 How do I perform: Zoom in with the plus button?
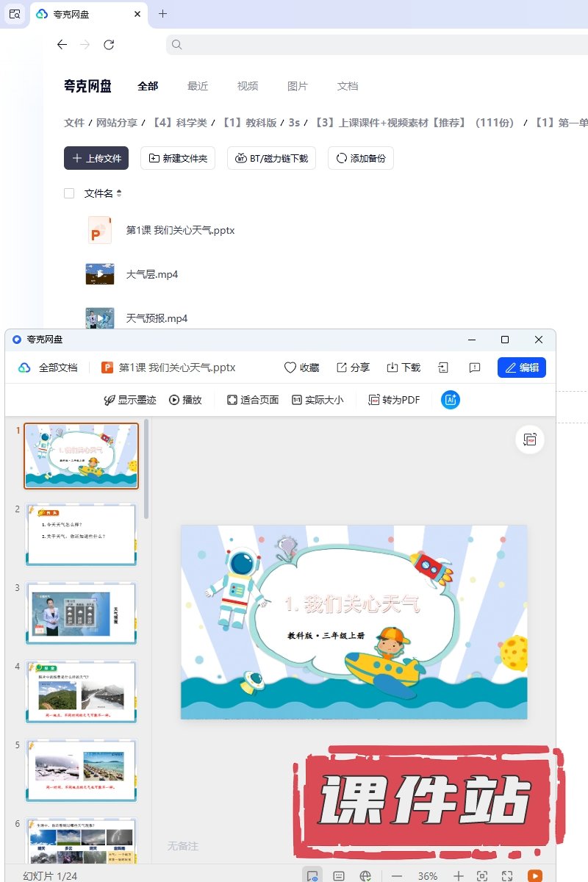point(458,875)
